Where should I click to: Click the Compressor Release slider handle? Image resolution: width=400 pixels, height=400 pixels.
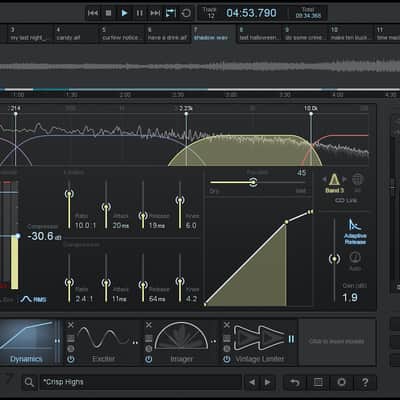tap(143, 285)
